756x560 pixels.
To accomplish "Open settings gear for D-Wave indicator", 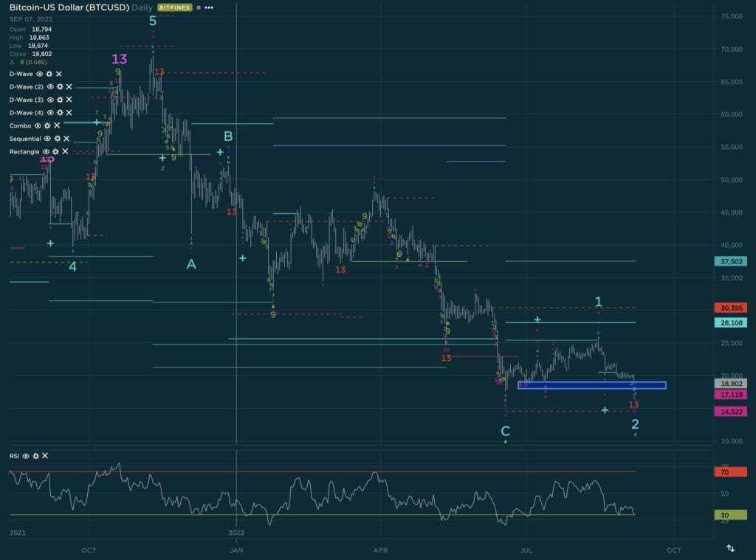I will click(x=49, y=74).
